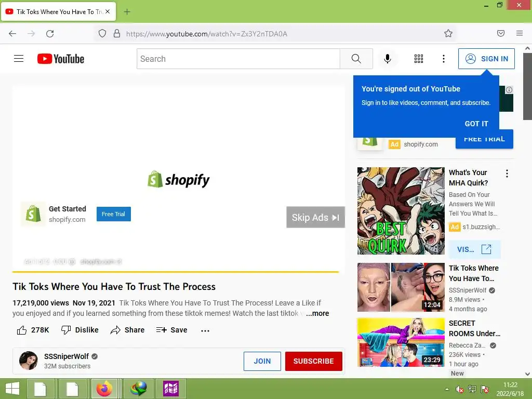Dislike the video
532x399 pixels.
(x=79, y=330)
